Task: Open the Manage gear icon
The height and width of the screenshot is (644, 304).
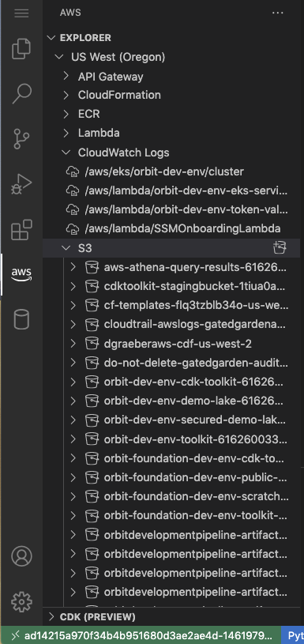Action: (x=21, y=601)
